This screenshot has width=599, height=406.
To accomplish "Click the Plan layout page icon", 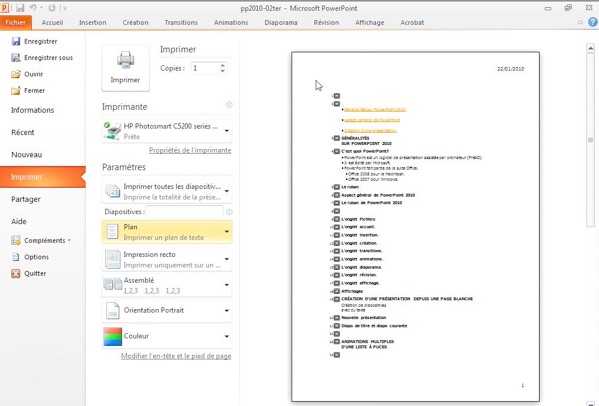I will coord(112,232).
